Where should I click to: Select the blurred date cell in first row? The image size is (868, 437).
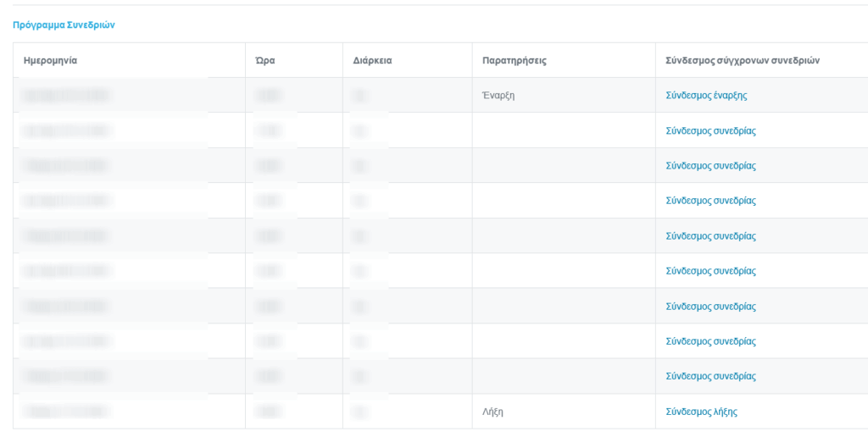pos(68,96)
